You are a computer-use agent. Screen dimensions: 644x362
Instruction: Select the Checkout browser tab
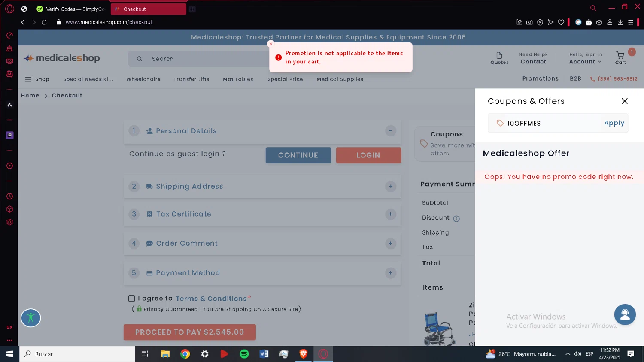(148, 9)
